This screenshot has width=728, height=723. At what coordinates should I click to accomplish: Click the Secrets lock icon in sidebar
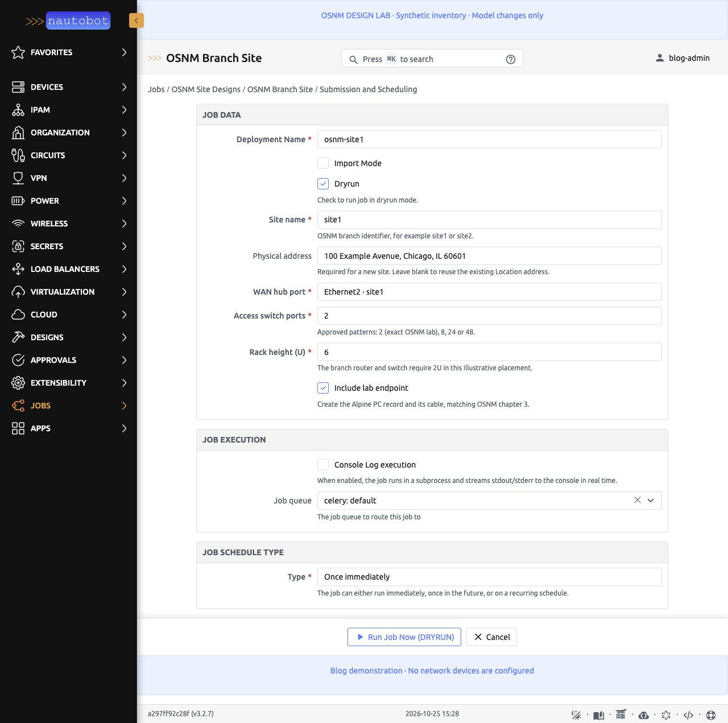point(18,246)
